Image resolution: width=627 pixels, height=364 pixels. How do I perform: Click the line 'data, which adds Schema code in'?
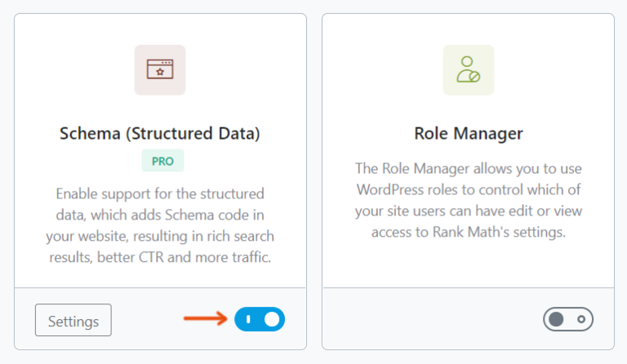[160, 215]
